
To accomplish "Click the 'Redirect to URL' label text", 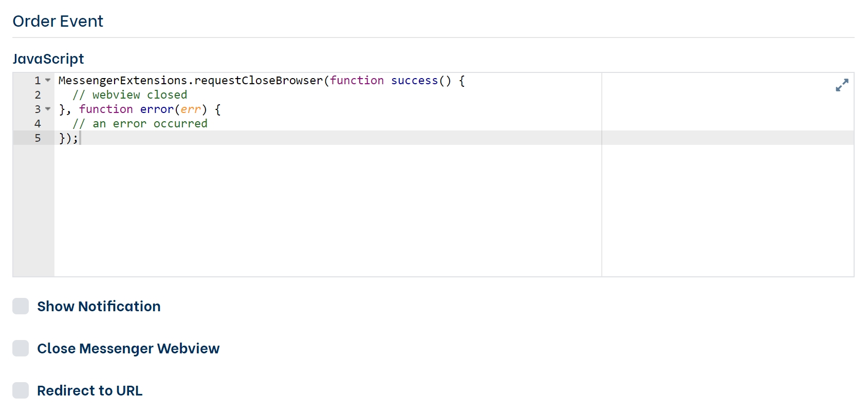I will [89, 390].
